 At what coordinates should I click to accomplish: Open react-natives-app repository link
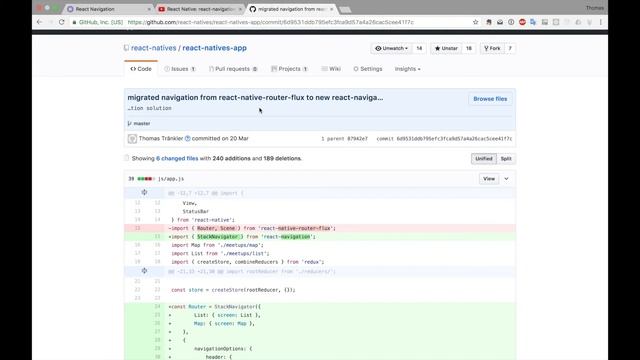click(x=214, y=48)
